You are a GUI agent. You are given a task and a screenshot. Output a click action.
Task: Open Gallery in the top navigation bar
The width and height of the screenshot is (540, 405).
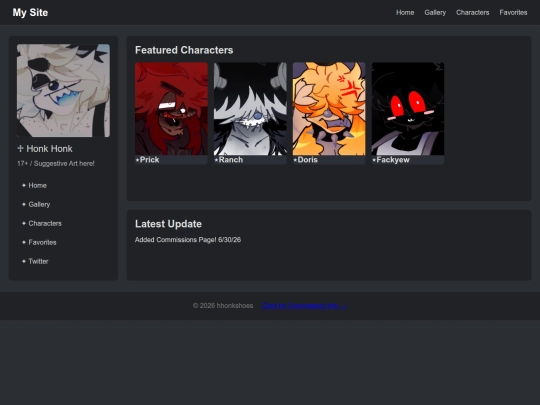click(x=435, y=12)
